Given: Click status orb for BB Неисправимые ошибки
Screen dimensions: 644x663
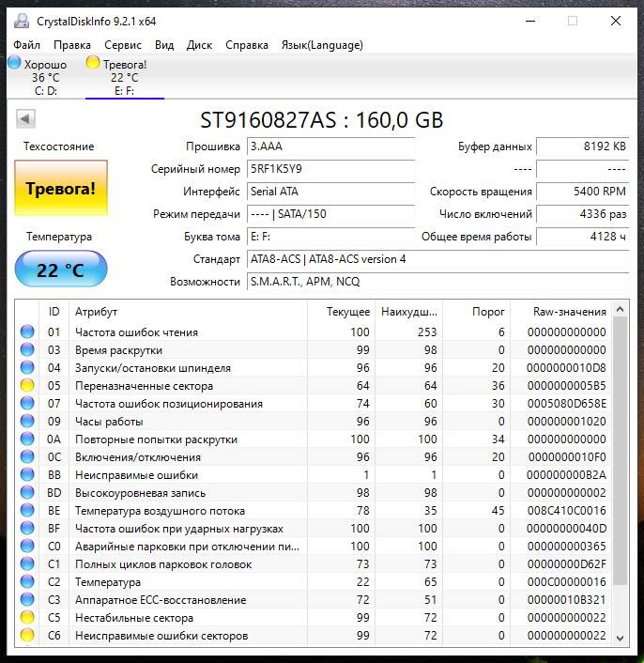Looking at the screenshot, I should coord(27,474).
